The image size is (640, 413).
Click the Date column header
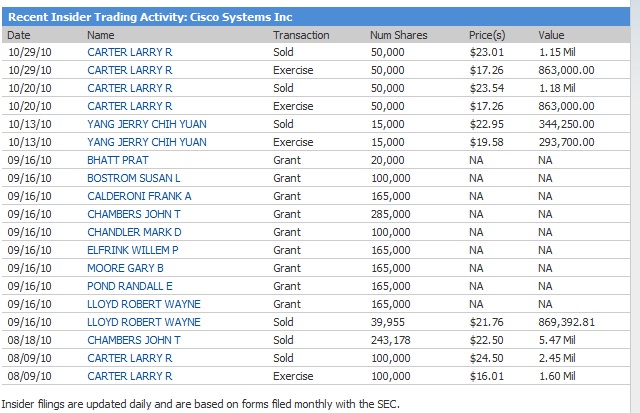point(19,35)
